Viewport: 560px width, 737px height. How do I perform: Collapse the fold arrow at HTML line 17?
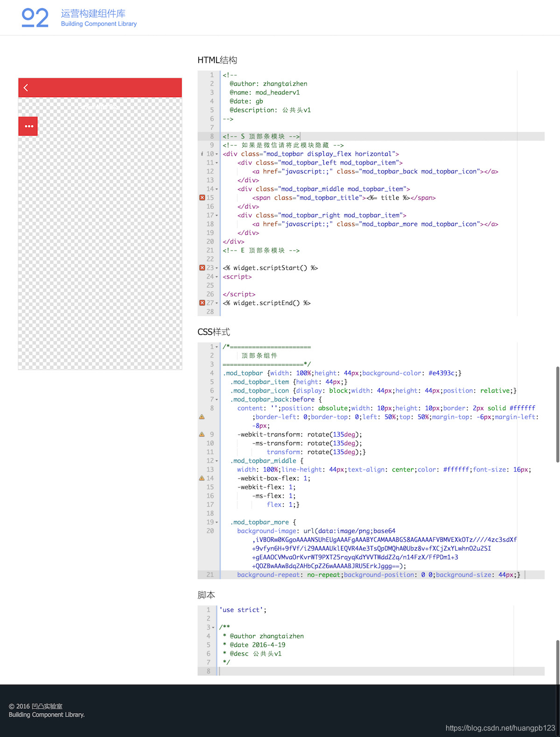217,215
